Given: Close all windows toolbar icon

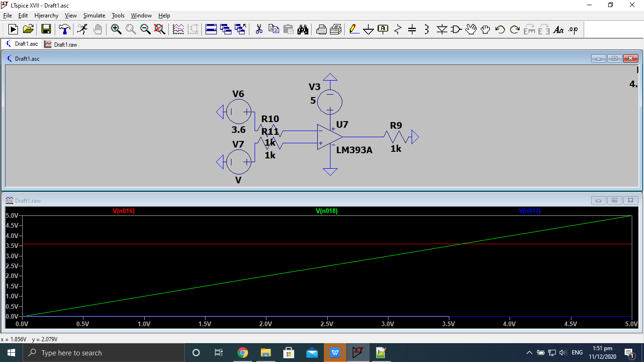Looking at the screenshot, I should click(240, 29).
